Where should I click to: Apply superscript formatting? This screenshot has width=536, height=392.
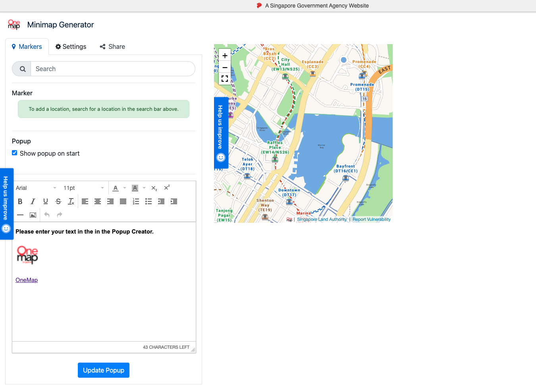[x=167, y=188]
